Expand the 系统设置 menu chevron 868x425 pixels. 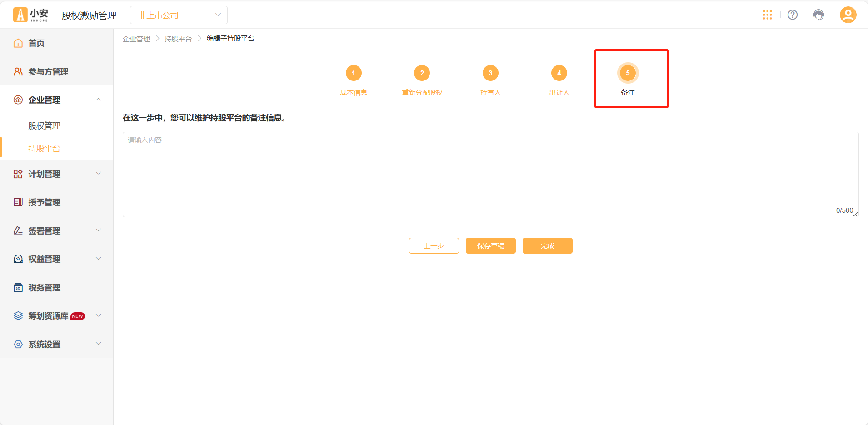point(99,344)
